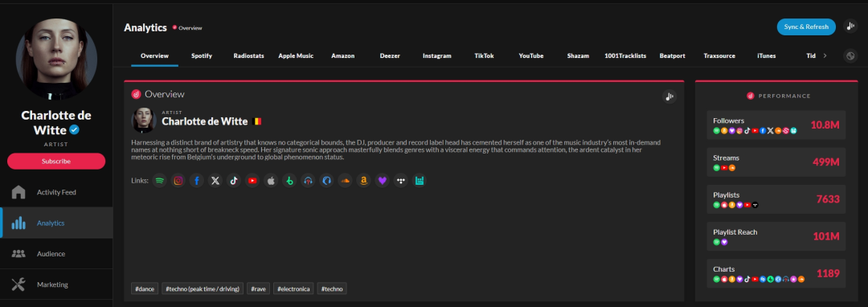Click the Activity Feed home icon
This screenshot has height=307, width=868.
tap(18, 193)
